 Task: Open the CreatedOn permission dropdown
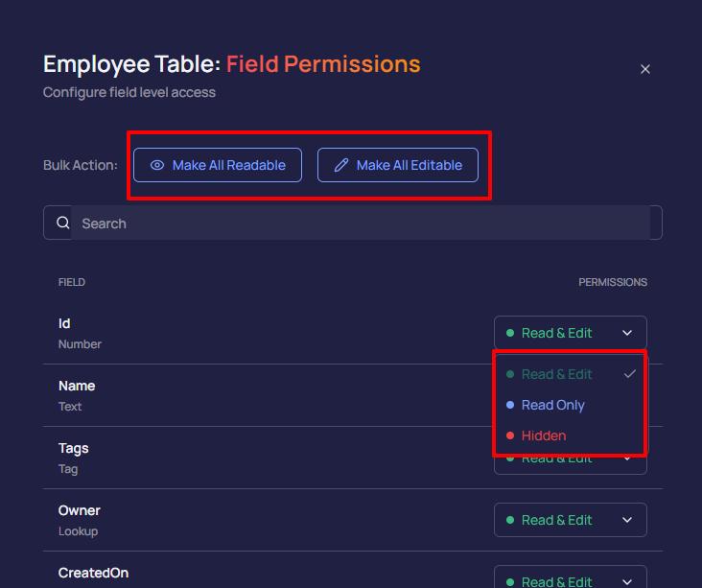(627, 579)
